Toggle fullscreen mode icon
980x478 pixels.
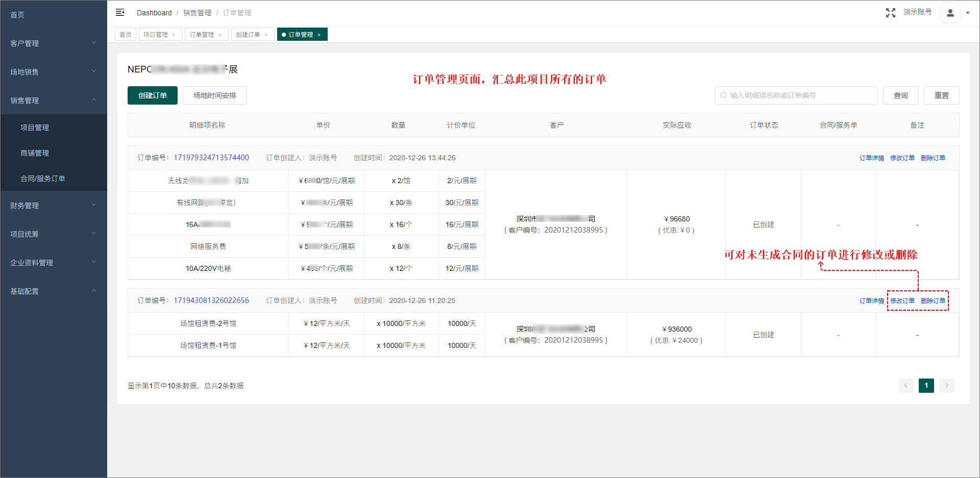[x=891, y=13]
